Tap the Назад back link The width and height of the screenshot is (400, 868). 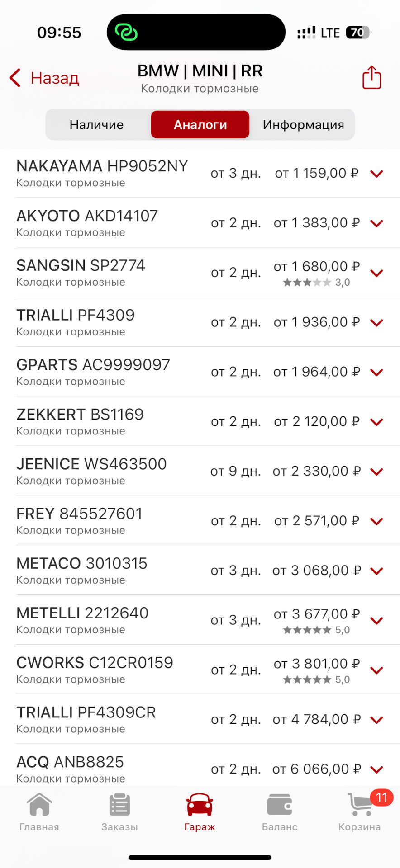pos(55,78)
